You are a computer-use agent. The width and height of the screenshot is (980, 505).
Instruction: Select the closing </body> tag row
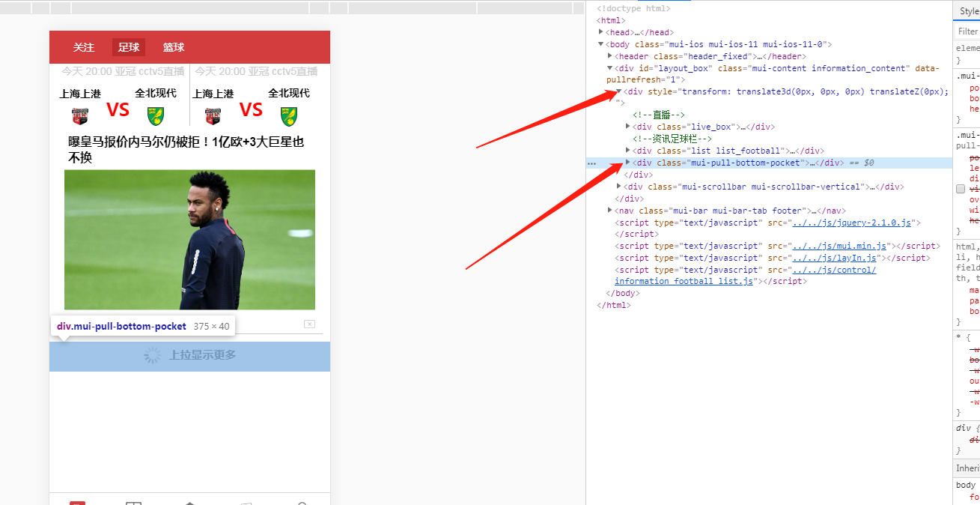click(621, 293)
